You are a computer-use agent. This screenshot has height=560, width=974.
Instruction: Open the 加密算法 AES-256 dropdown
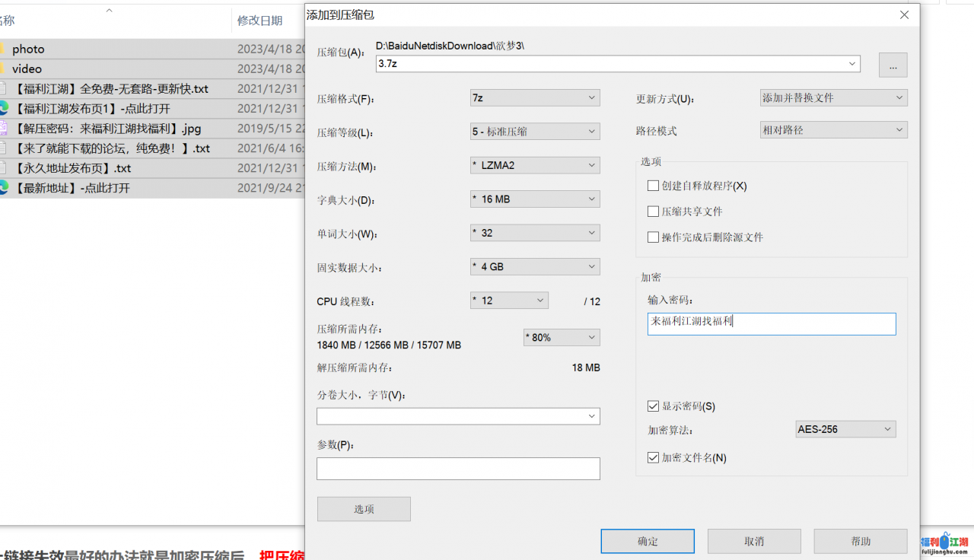[x=845, y=429]
